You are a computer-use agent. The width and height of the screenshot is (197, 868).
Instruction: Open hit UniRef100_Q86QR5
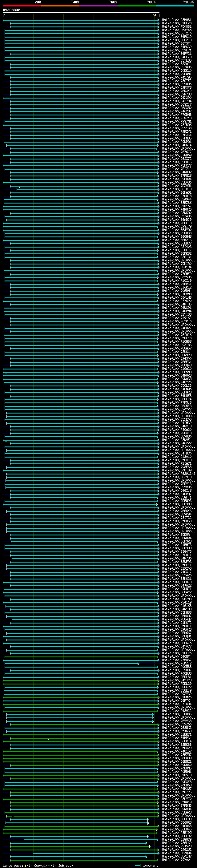[176, 822]
